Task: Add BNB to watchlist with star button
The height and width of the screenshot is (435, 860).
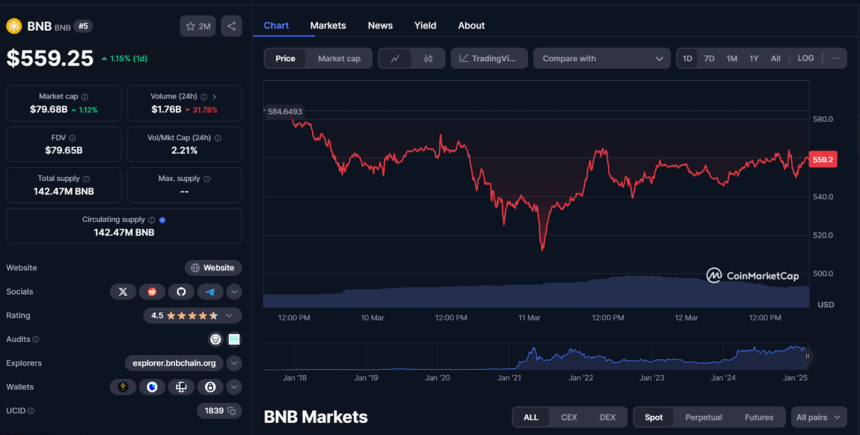Action: coord(197,26)
